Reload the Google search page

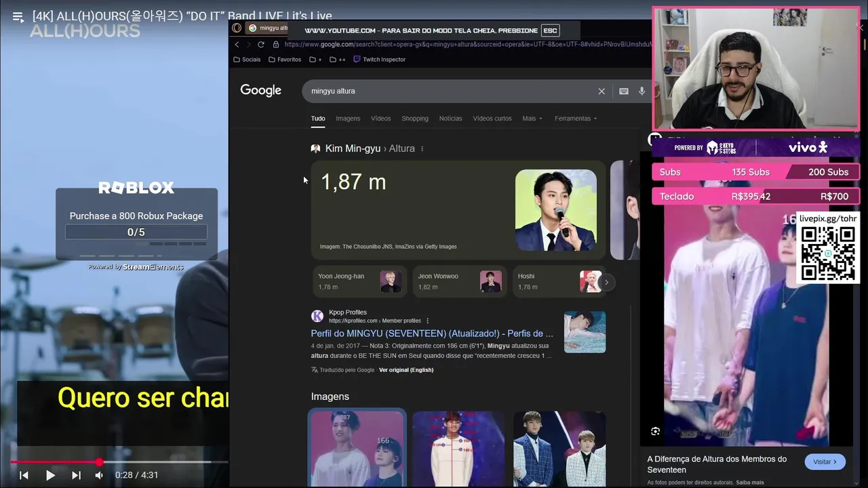[260, 45]
